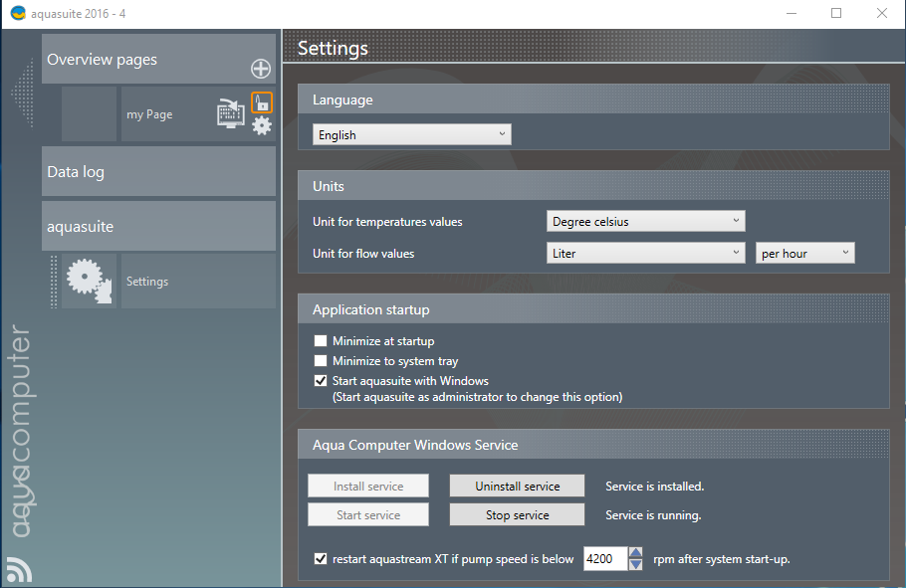Click 'Unit for flow values' label
The height and width of the screenshot is (588, 906).
pos(363,254)
